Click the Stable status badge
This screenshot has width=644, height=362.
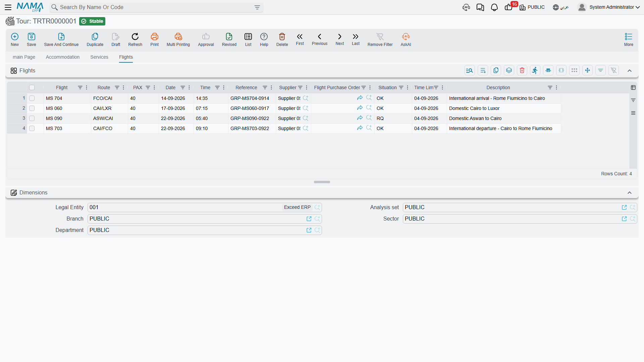coord(92,21)
